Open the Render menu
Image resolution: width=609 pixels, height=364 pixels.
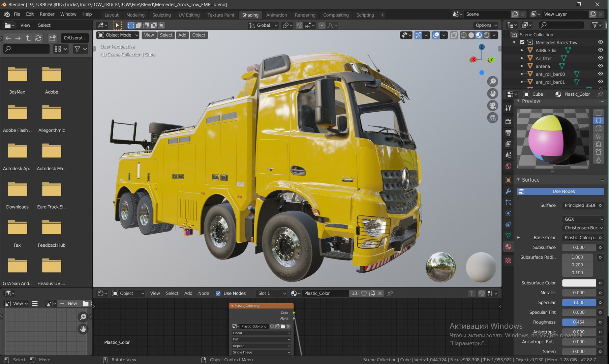[x=47, y=14]
